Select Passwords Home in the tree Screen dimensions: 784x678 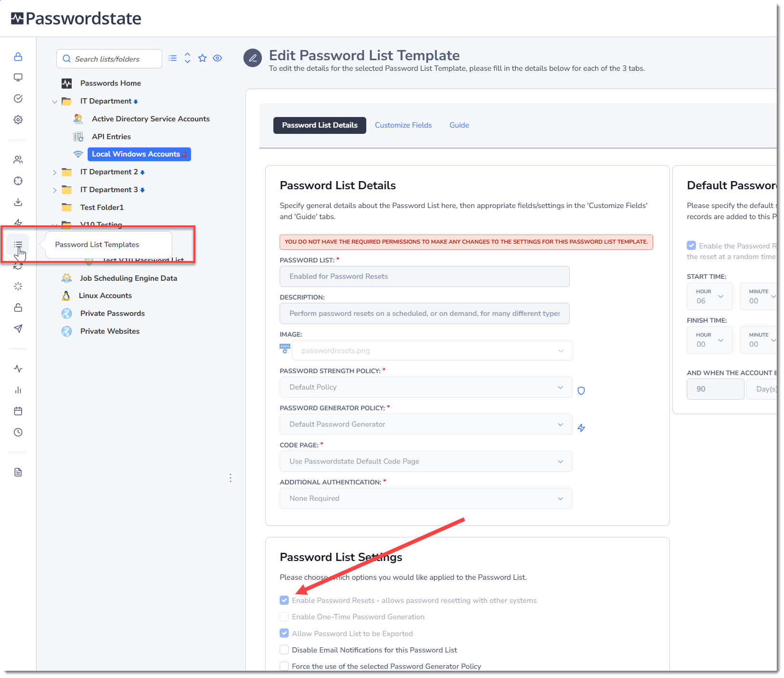(x=111, y=83)
